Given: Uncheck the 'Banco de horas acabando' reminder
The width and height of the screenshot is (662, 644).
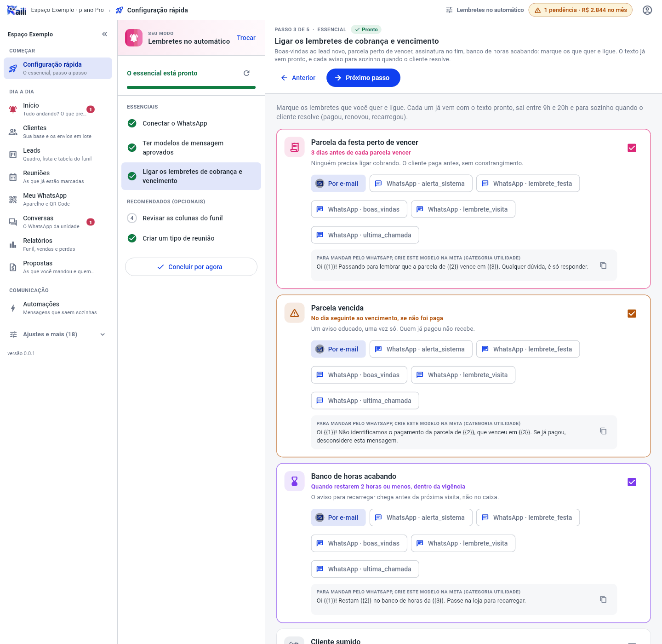Looking at the screenshot, I should pyautogui.click(x=632, y=482).
